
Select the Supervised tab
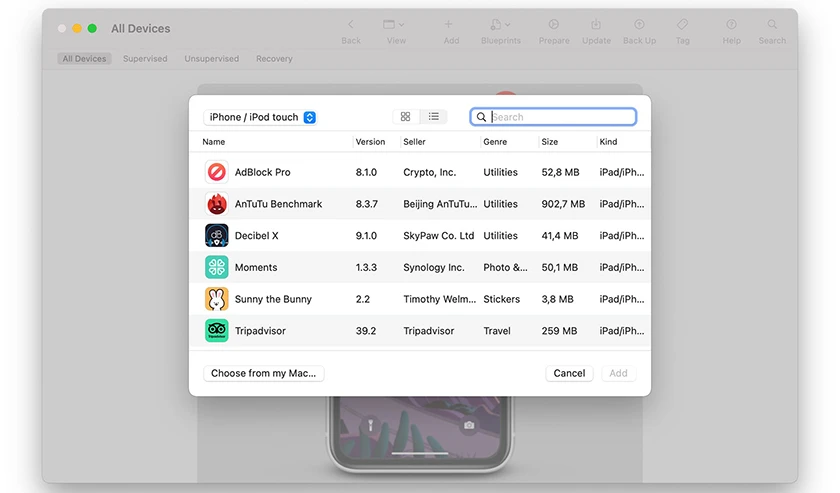click(145, 58)
